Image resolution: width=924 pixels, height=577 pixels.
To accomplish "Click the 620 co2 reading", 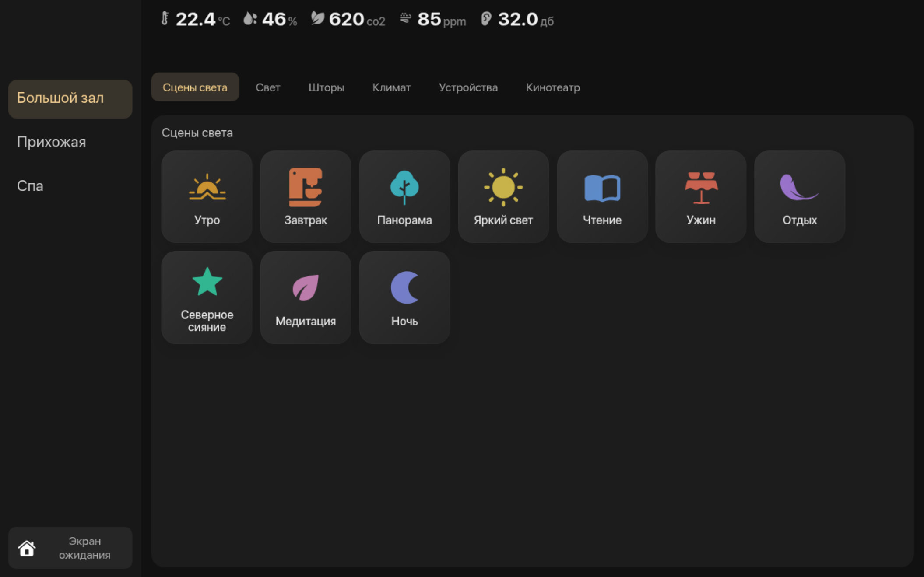I will 357,19.
